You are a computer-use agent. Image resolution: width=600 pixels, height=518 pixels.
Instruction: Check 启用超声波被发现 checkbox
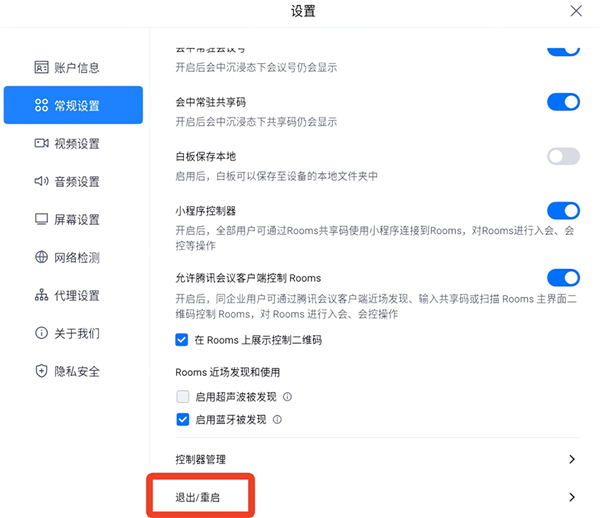click(182, 397)
